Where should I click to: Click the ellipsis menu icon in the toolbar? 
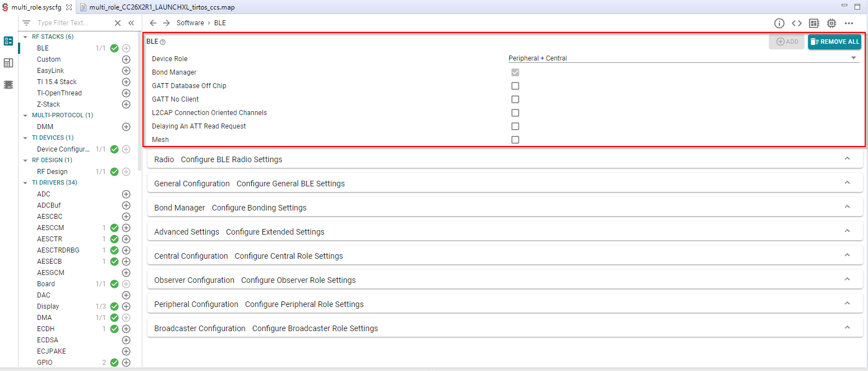coord(848,23)
